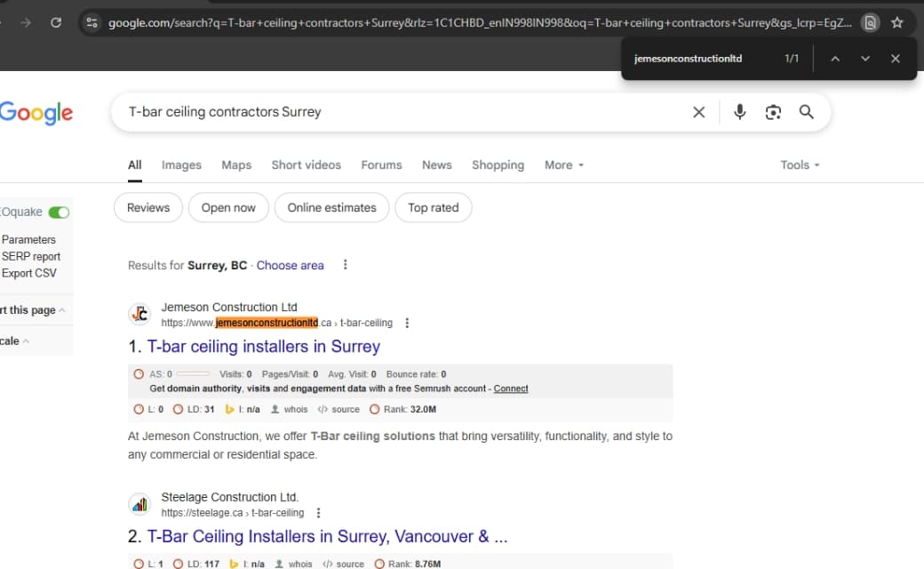Click the Choose area link
Image resolution: width=924 pixels, height=569 pixels.
[290, 265]
